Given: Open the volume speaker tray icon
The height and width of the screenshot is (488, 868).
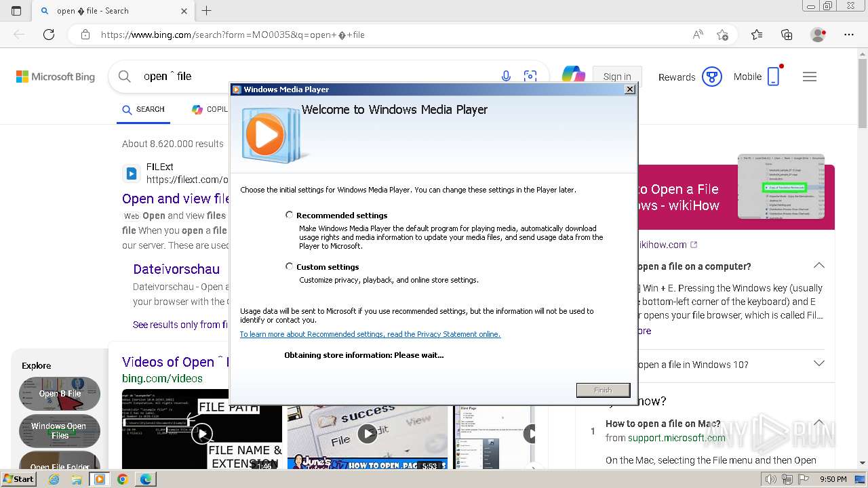Looking at the screenshot, I should coord(771,479).
